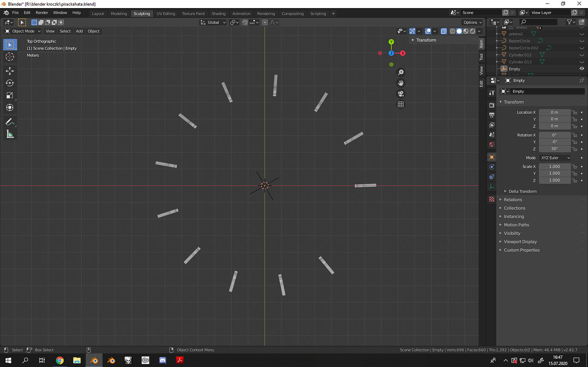Screen dimensions: 588x367
Task: Switch to Material Preview shading
Action: coord(466,31)
